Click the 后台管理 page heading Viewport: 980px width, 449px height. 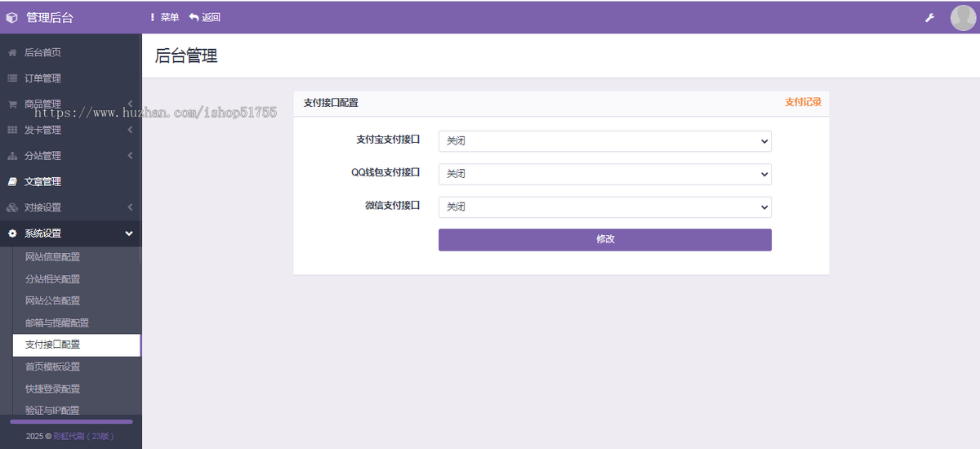tap(186, 56)
